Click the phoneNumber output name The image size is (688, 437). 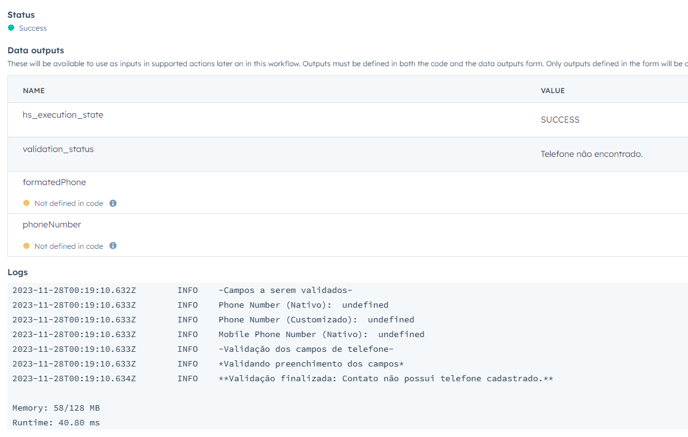52,225
